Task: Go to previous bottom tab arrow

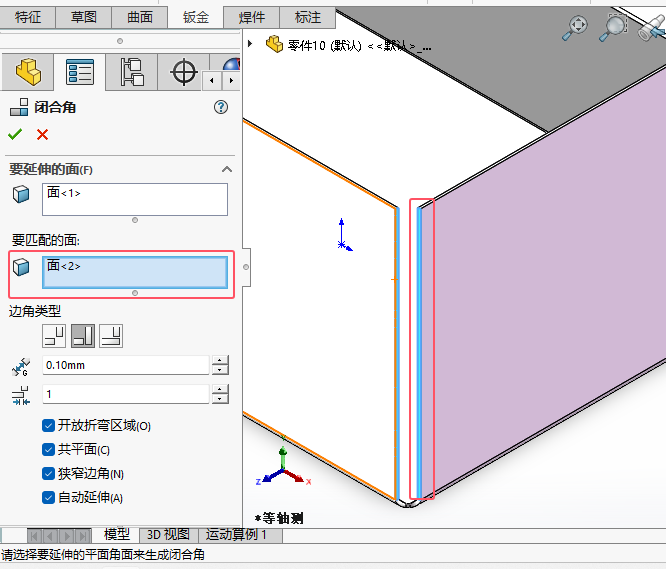Action: [x=50, y=536]
